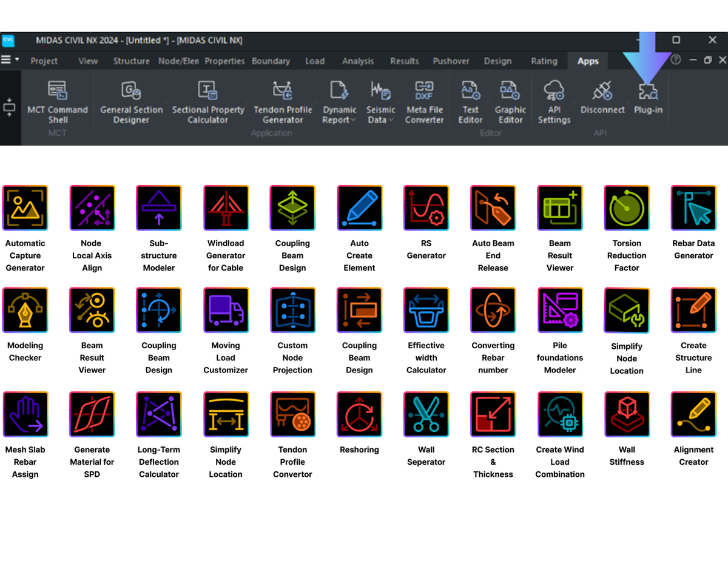Launch the Mesh Slab Rebar Assign plug-in
Image resolution: width=728 pixels, height=569 pixels.
click(x=25, y=414)
